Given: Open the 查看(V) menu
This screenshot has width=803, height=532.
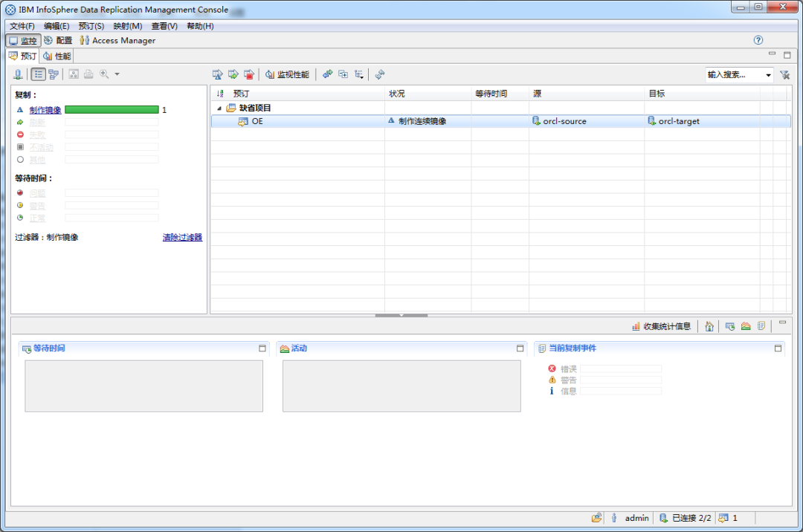Looking at the screenshot, I should pyautogui.click(x=164, y=26).
